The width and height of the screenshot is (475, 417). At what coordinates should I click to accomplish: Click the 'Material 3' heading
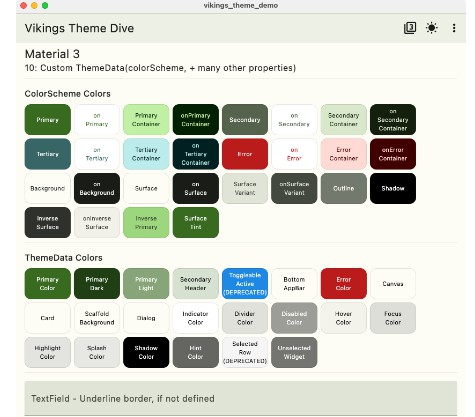click(x=52, y=54)
